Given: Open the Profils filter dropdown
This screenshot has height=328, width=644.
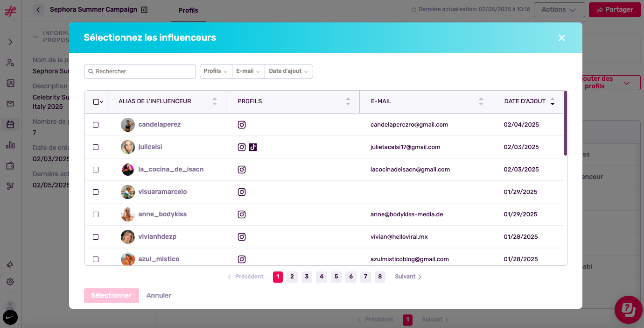Looking at the screenshot, I should point(216,71).
